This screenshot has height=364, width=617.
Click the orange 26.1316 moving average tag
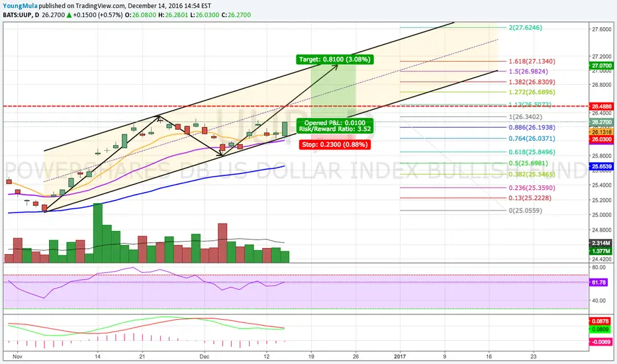[x=602, y=132]
